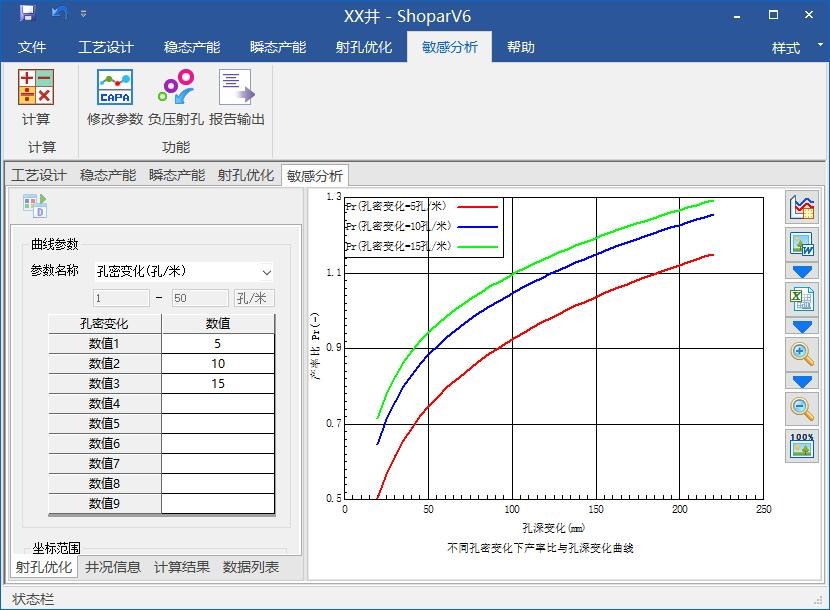Click the 计算 calculator icon
830x610 pixels.
click(36, 88)
